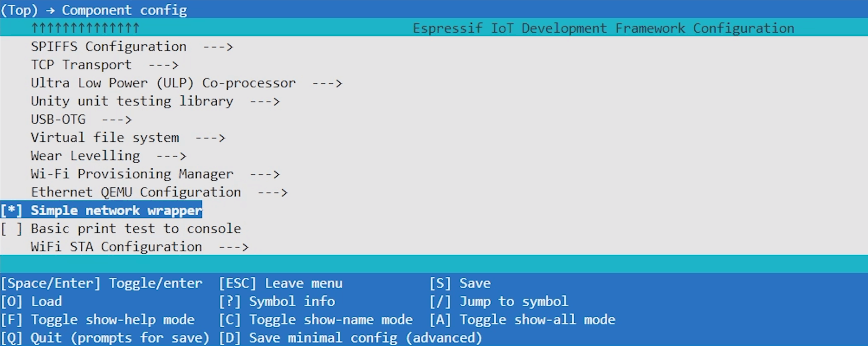Image resolution: width=868 pixels, height=346 pixels.
Task: Open the Wear Levelling entry
Action: [x=85, y=156]
